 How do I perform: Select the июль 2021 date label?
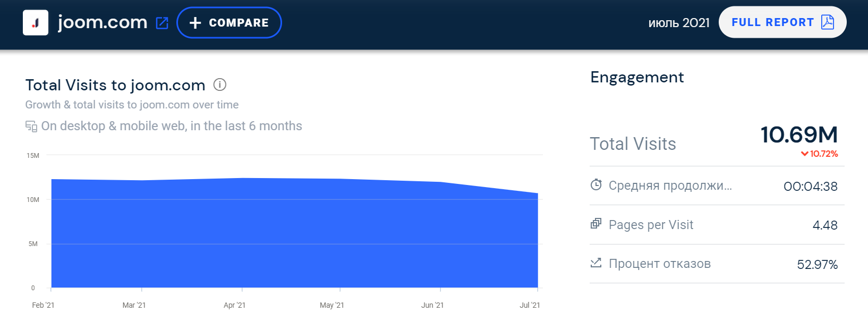point(679,23)
